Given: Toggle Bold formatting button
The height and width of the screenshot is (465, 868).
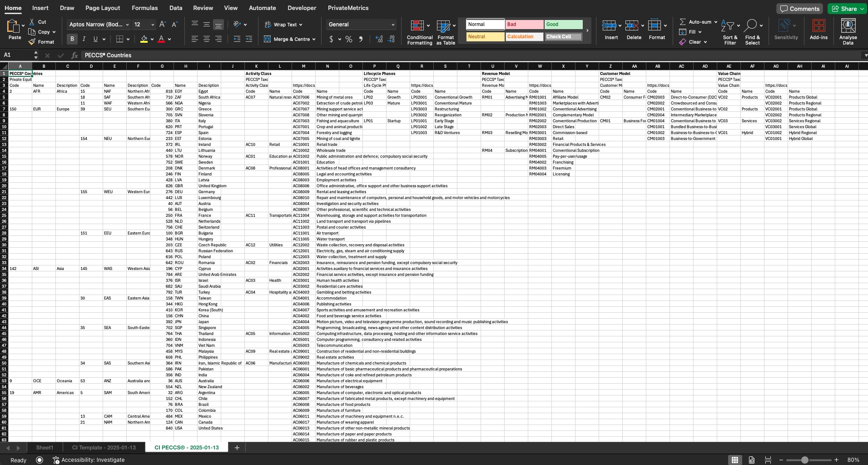Looking at the screenshot, I should [72, 39].
